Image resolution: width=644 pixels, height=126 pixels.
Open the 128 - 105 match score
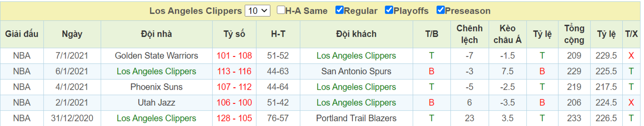tap(234, 118)
